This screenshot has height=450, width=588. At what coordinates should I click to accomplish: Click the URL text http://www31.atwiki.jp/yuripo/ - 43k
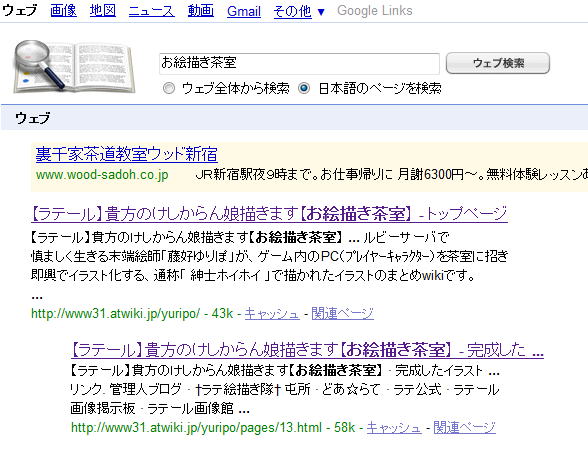[x=132, y=314]
